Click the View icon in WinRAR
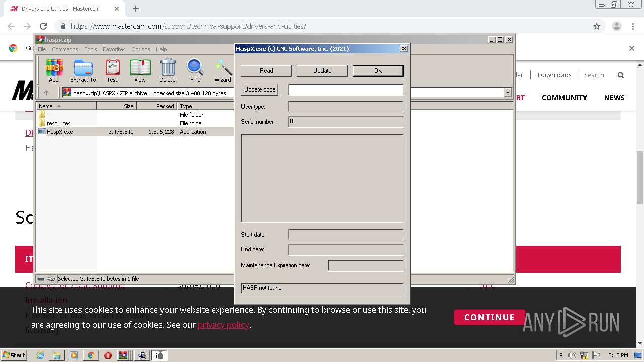The height and width of the screenshot is (362, 644). click(140, 71)
